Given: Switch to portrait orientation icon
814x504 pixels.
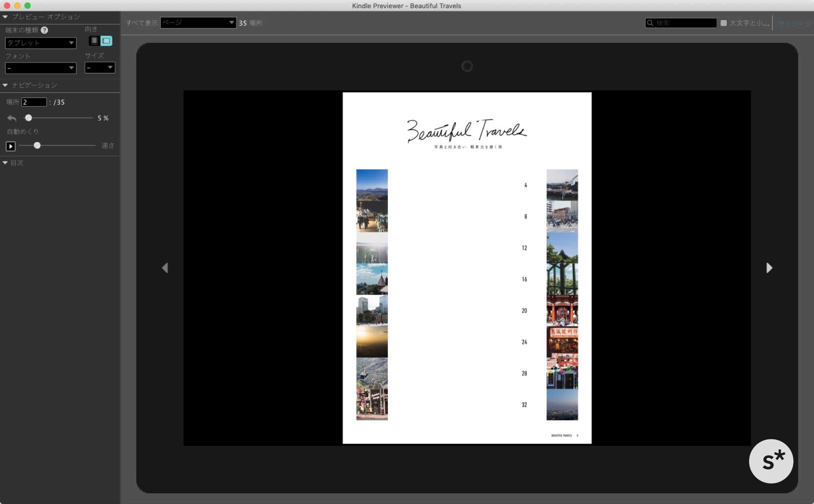Looking at the screenshot, I should 94,41.
